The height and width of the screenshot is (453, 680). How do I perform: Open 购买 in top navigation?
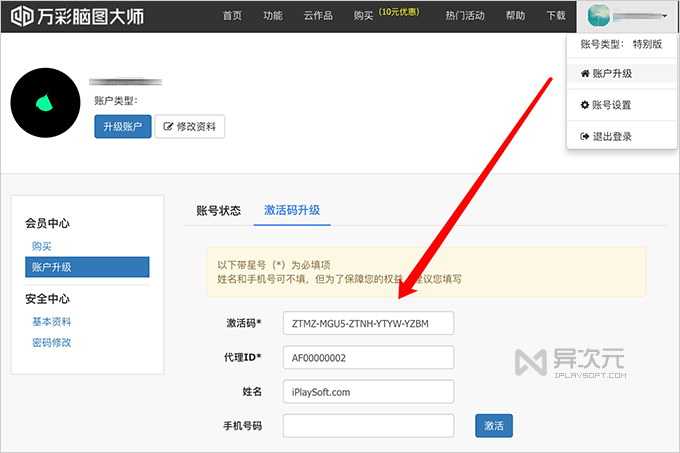(x=363, y=16)
